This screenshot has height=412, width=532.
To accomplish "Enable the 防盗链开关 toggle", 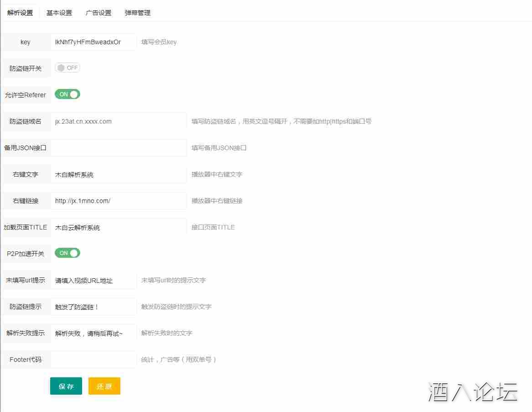I will (x=67, y=68).
